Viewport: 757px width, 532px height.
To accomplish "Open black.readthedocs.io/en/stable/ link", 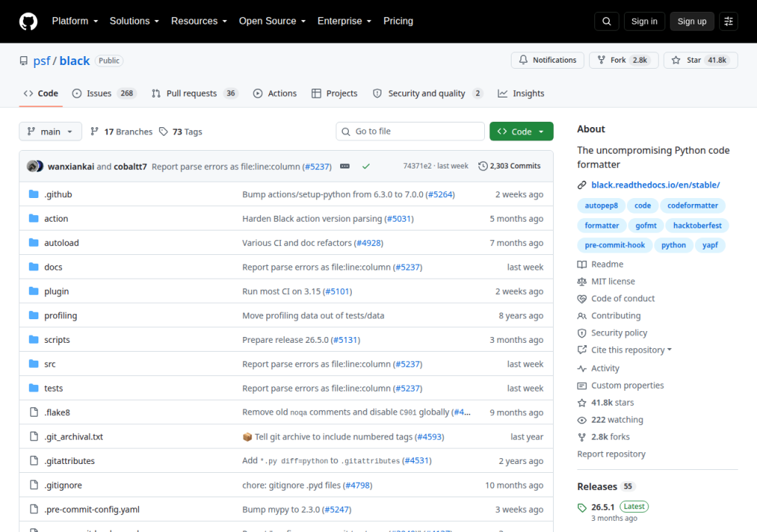I will pos(656,185).
